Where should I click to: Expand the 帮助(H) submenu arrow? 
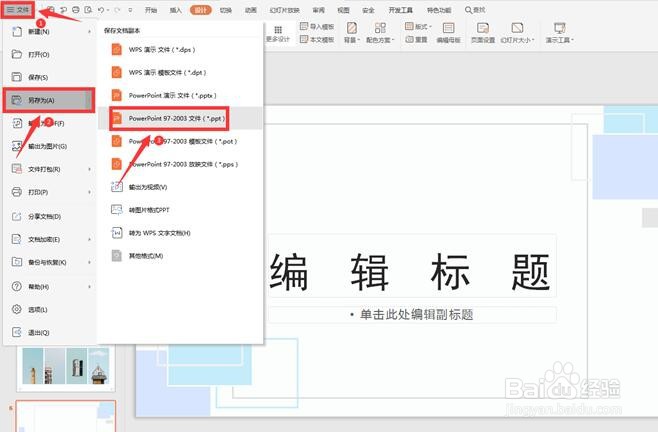click(x=89, y=286)
